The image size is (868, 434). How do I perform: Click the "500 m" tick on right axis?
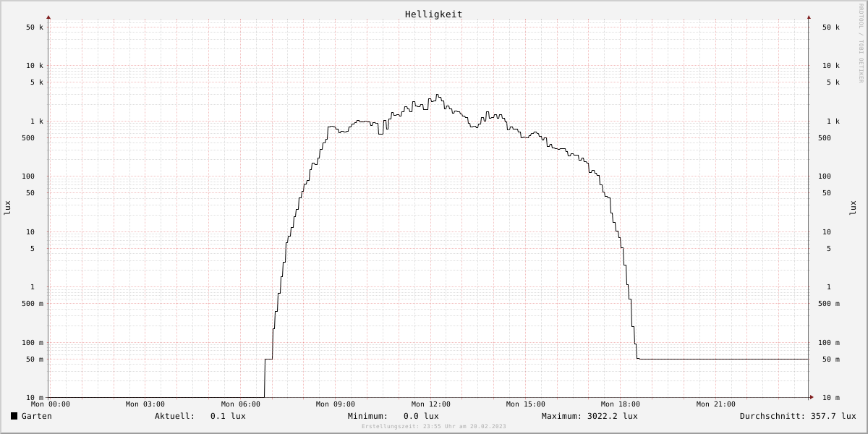(829, 304)
